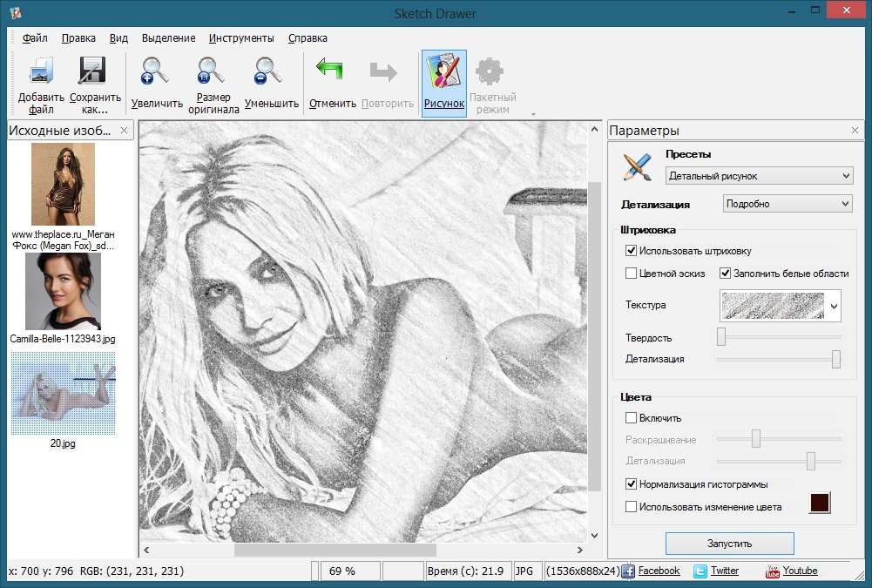Open the Инструменты menu
872x588 pixels.
241,38
